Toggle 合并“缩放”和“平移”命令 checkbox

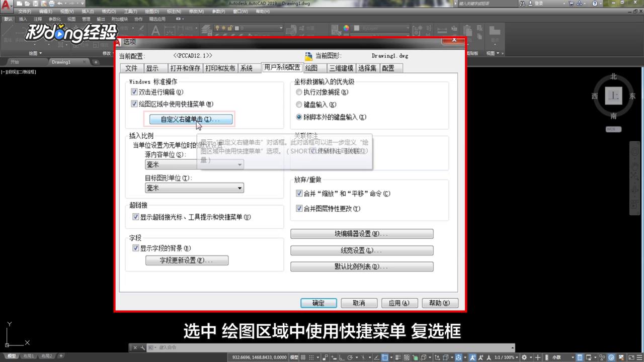(x=299, y=194)
